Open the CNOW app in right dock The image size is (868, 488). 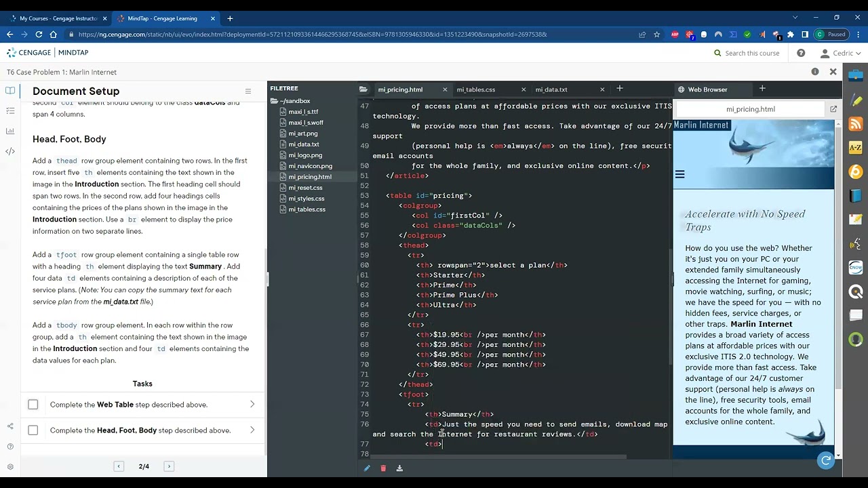(856, 268)
